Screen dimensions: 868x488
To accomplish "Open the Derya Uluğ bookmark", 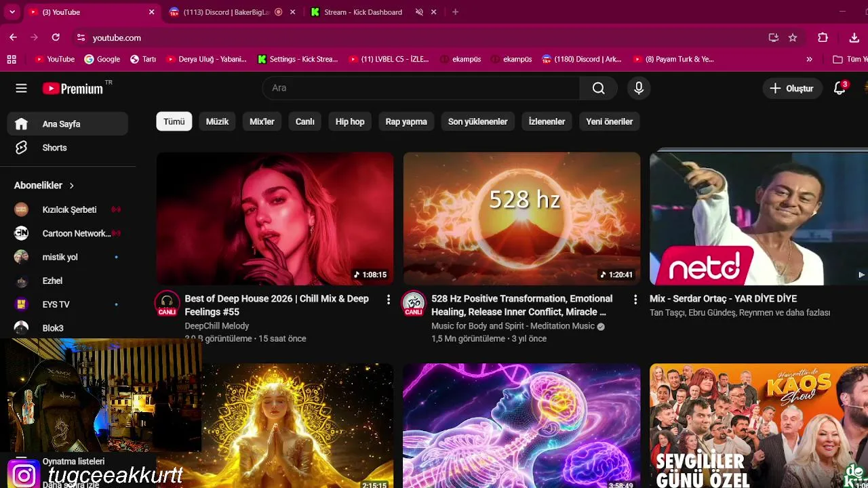I will click(x=207, y=59).
